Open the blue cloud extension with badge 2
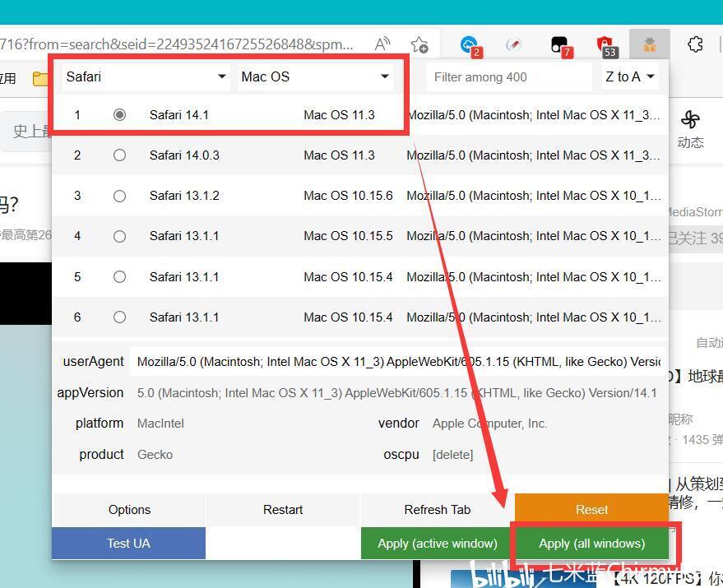Image resolution: width=723 pixels, height=588 pixels. pos(470,46)
